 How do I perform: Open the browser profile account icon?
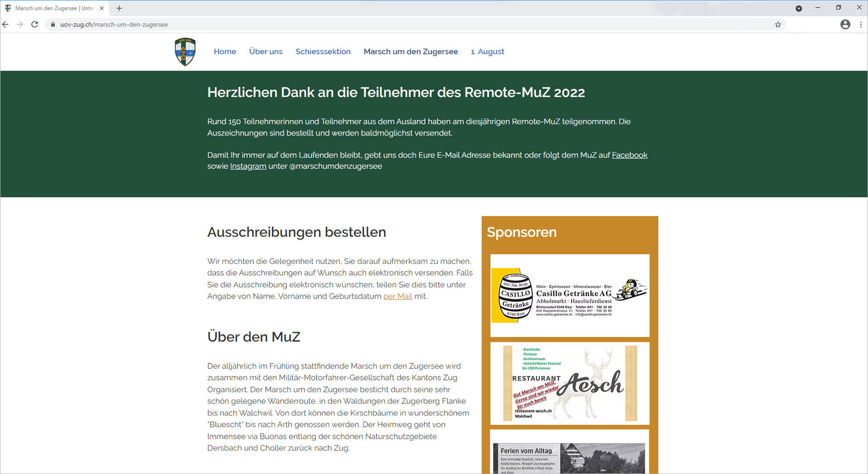pyautogui.click(x=845, y=24)
